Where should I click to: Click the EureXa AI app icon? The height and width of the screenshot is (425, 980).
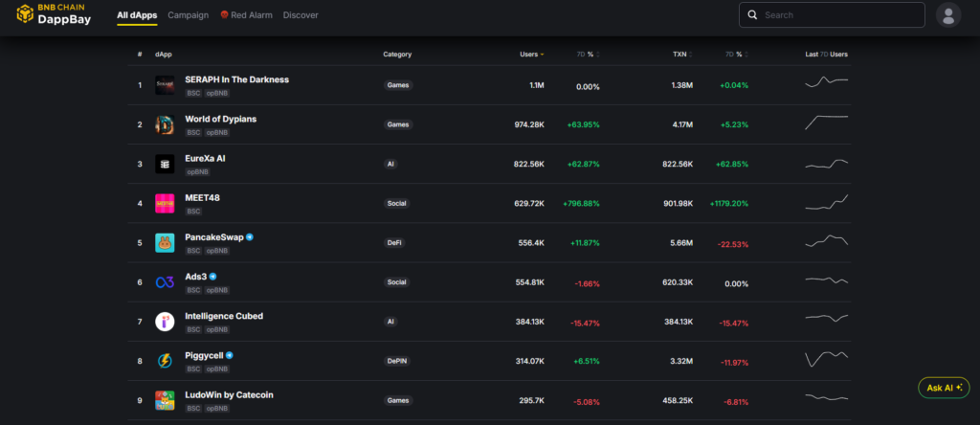point(165,164)
